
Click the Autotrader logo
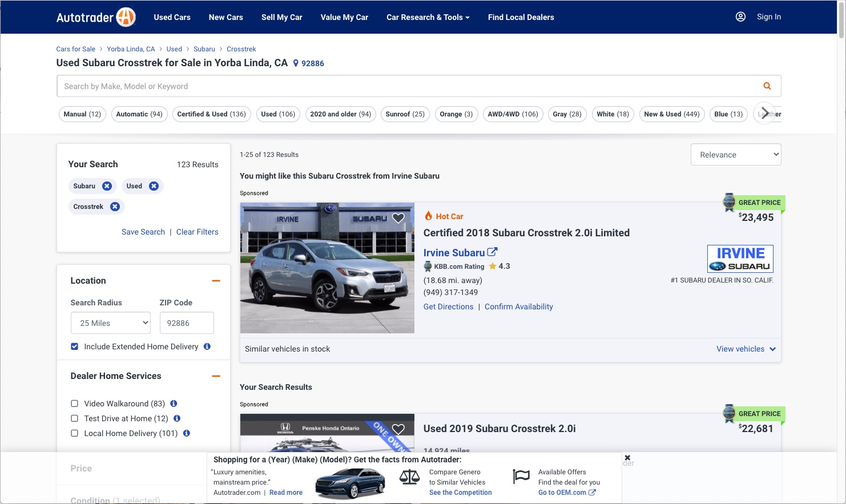point(96,17)
